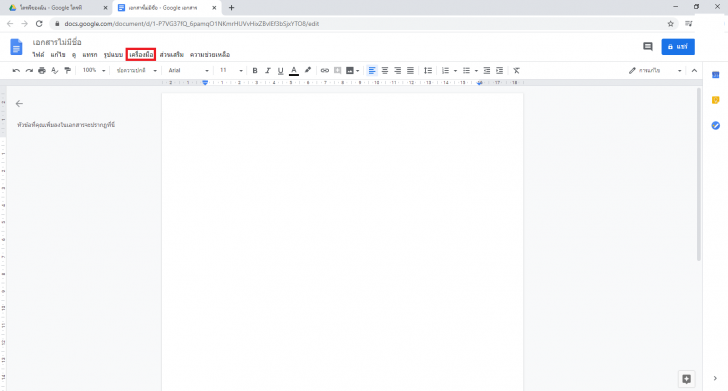Open the ส่วนเสริม menu
Image resolution: width=728 pixels, height=391 pixels.
pos(172,55)
